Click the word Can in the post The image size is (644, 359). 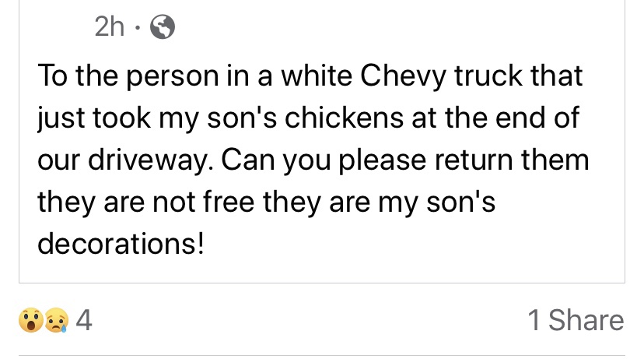[x=249, y=161]
